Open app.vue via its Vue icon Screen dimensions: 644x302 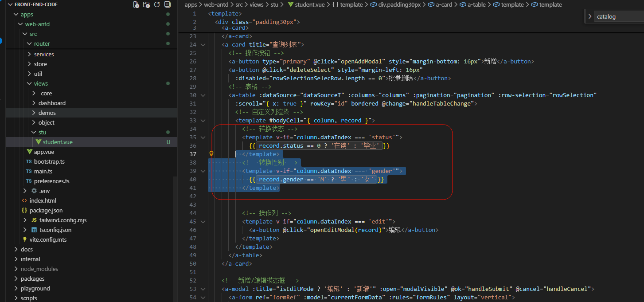[x=29, y=152]
